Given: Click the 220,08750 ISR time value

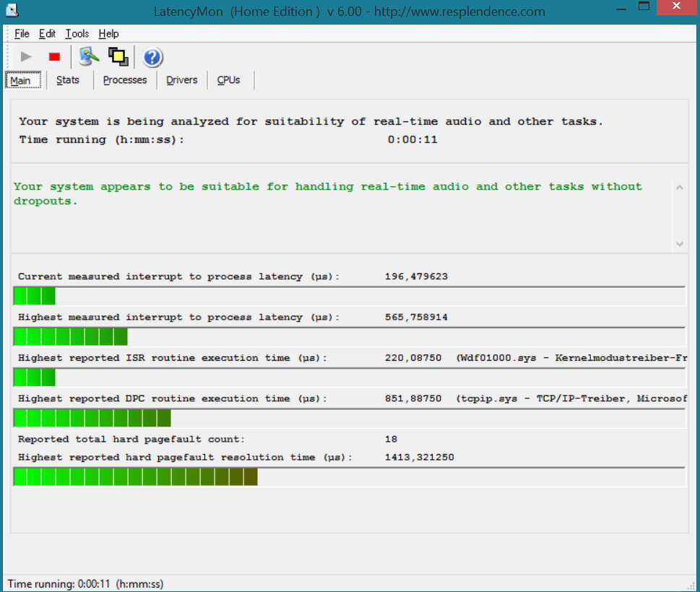Looking at the screenshot, I should [413, 357].
